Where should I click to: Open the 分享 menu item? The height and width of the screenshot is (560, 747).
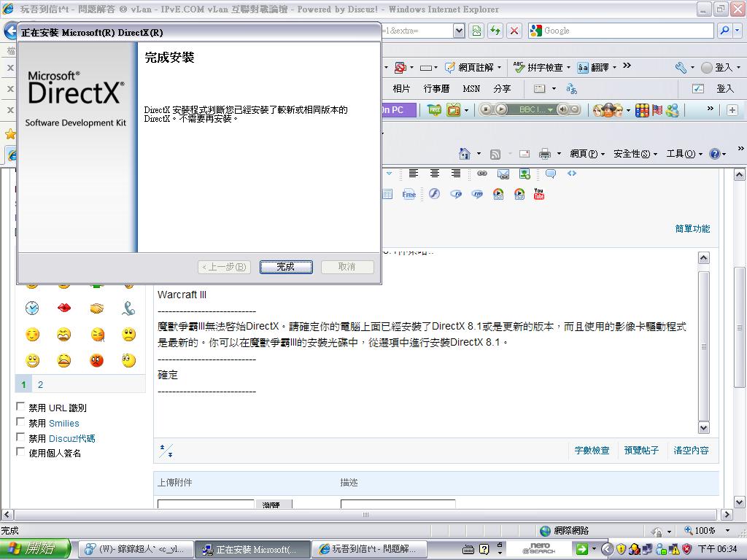point(502,88)
